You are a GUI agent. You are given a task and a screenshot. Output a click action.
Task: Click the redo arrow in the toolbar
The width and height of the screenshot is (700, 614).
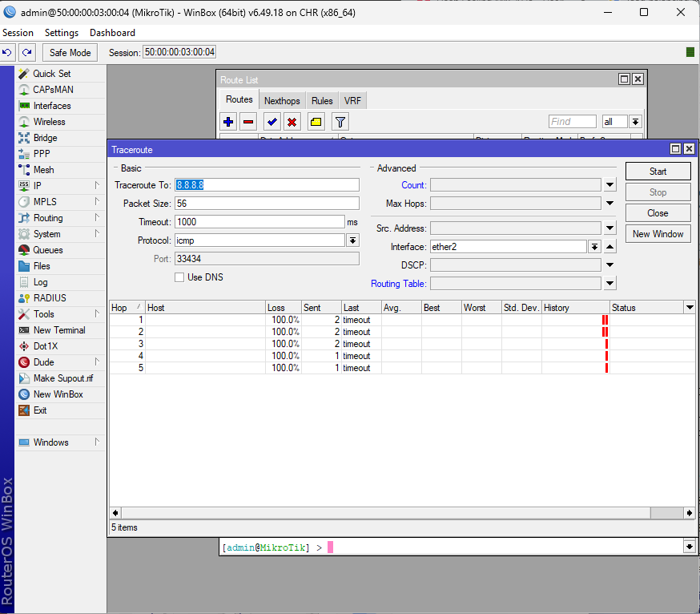[27, 53]
